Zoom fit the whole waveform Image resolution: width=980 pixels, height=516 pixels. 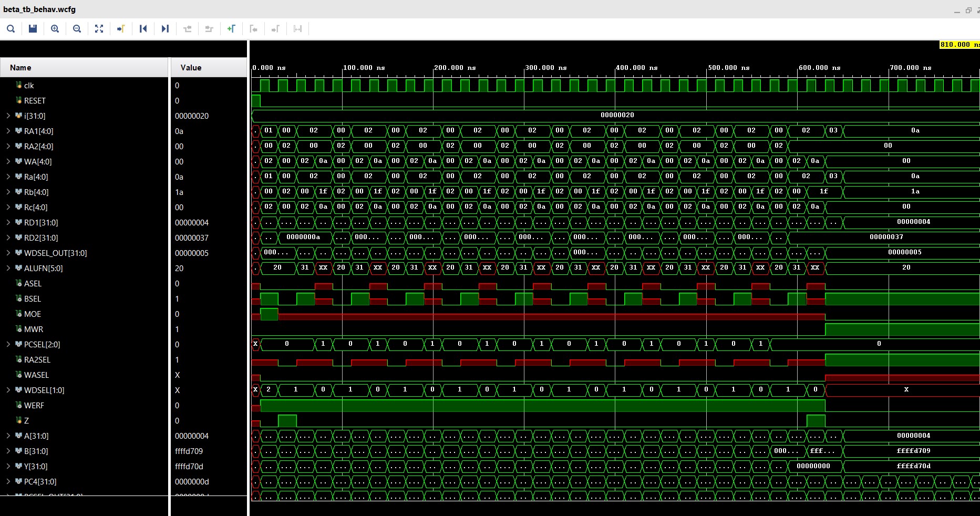tap(99, 29)
